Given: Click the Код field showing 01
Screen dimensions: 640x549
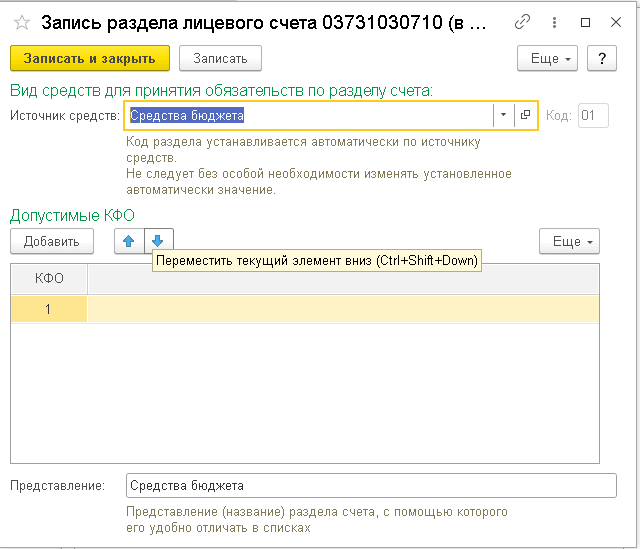Looking at the screenshot, I should click(x=592, y=116).
